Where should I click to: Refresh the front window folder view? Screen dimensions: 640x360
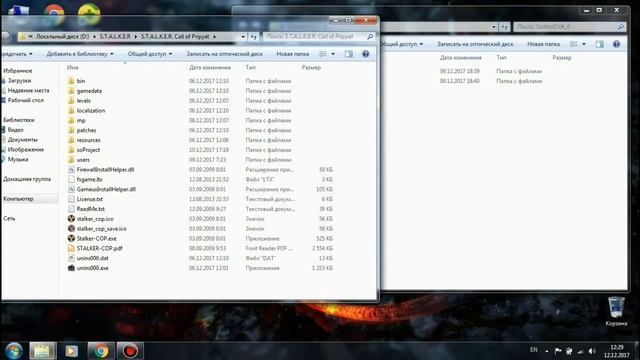point(253,37)
